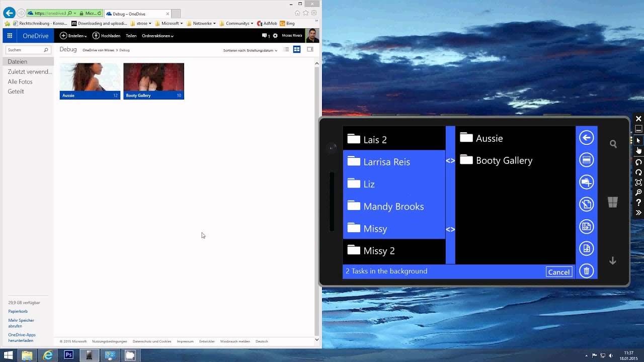Expand the Netzwerke favorites folder

201,23
